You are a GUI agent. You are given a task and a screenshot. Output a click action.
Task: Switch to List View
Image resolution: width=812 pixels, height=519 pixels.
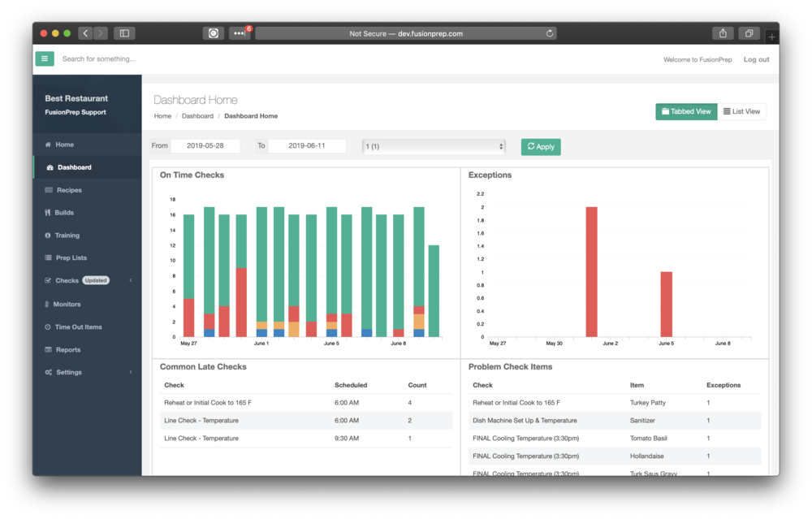[741, 111]
